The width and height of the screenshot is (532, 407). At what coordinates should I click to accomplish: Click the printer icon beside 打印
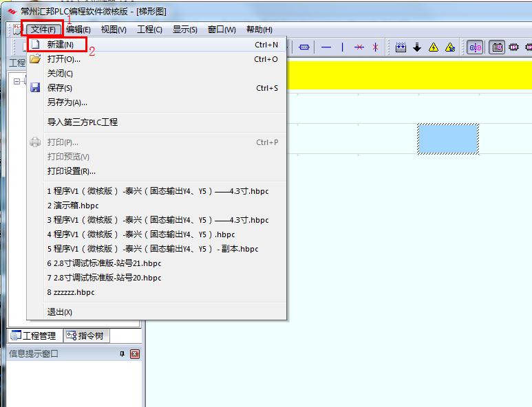click(35, 142)
